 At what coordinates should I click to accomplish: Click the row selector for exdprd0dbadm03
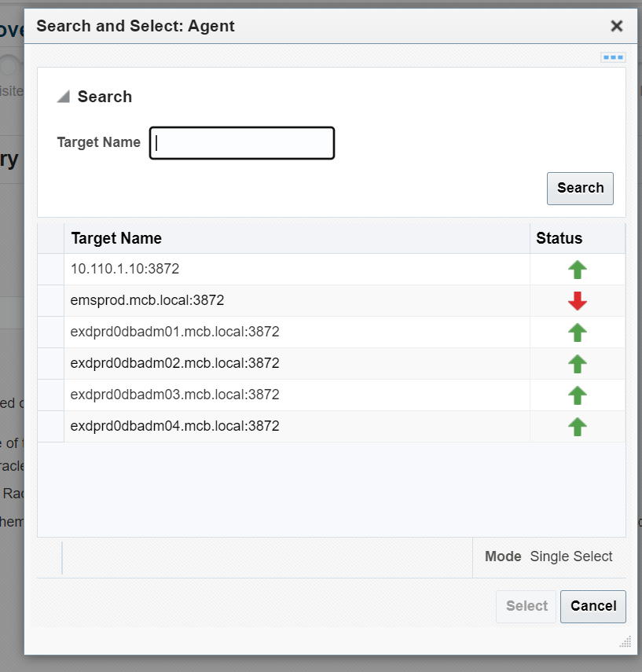51,395
